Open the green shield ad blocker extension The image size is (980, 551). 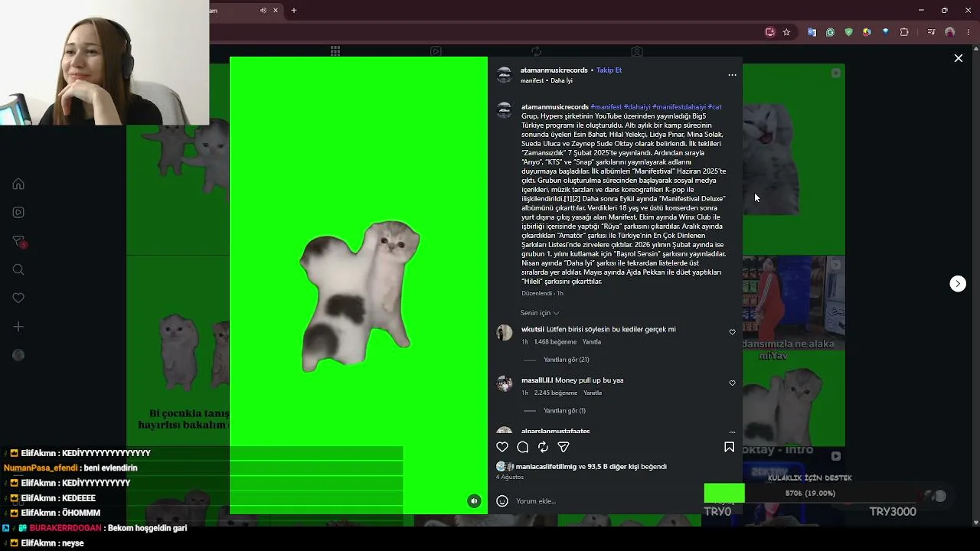[x=848, y=32]
